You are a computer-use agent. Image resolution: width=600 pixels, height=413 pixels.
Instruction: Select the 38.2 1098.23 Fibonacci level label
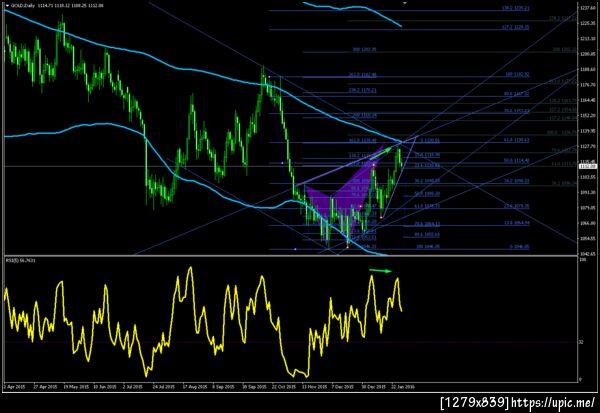click(x=517, y=180)
